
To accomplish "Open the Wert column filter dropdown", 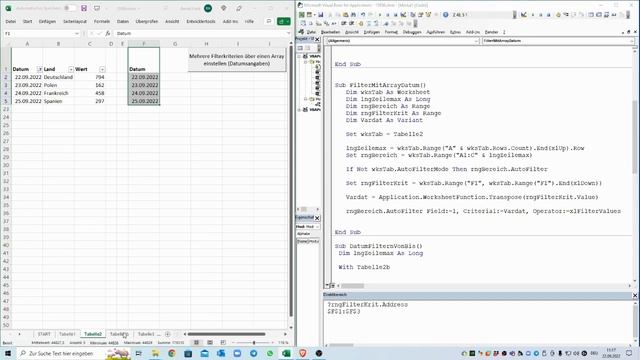I will coord(102,69).
